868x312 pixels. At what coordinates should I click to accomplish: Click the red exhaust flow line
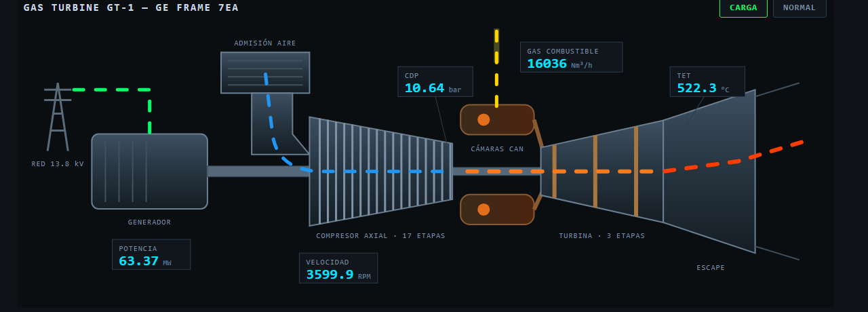tap(733, 157)
